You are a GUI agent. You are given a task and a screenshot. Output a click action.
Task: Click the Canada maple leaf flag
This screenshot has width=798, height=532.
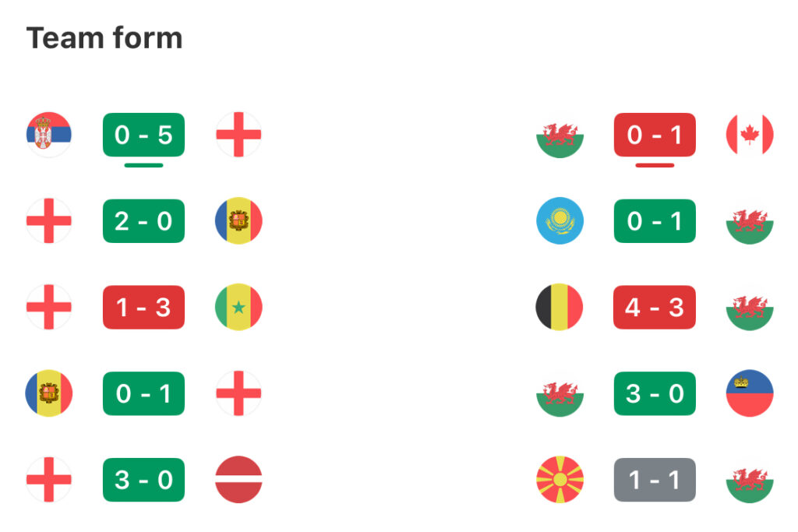coord(749,135)
